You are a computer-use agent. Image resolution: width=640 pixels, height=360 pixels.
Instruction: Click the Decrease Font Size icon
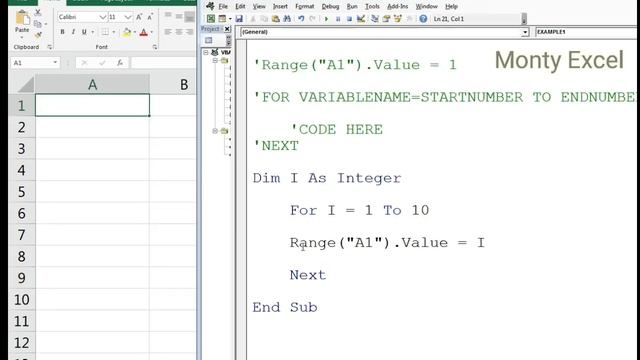[x=150, y=17]
